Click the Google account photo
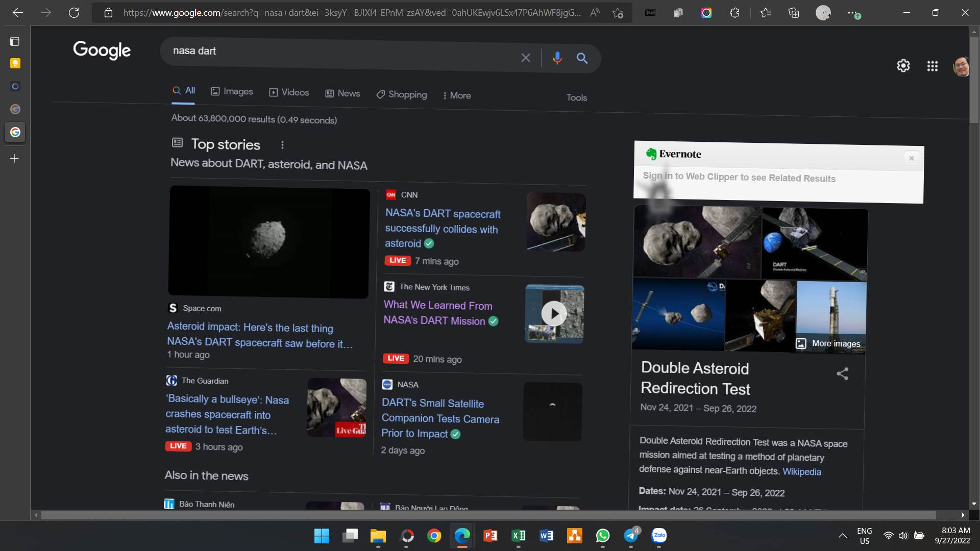 pyautogui.click(x=961, y=67)
